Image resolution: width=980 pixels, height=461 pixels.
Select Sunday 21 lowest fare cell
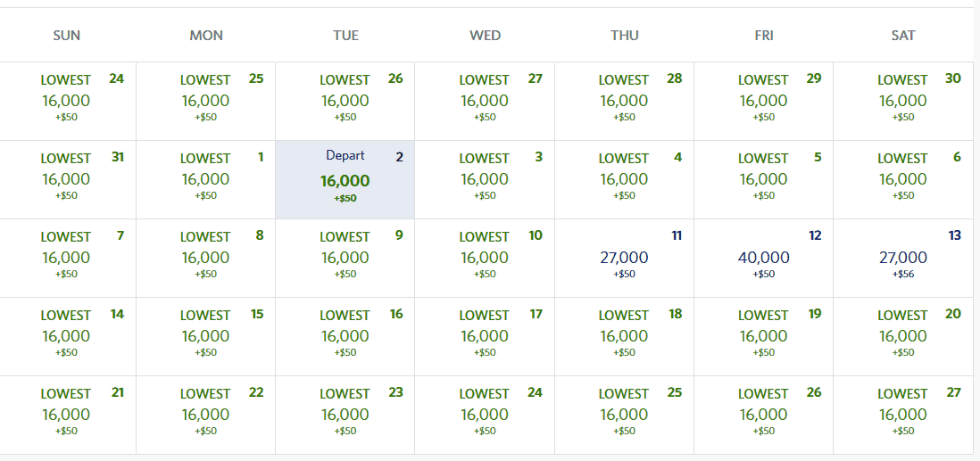pyautogui.click(x=67, y=415)
